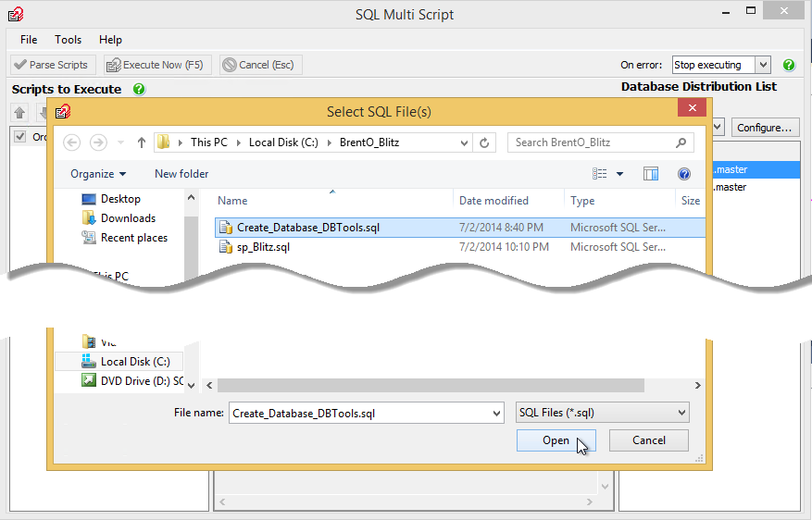Expand the Organize menu
The image size is (812, 520).
98,174
